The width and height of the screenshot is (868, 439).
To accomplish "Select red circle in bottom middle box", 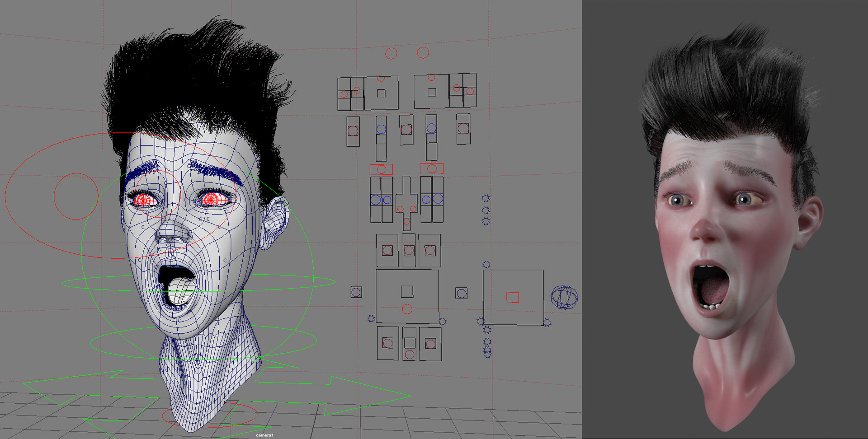I will click(410, 355).
